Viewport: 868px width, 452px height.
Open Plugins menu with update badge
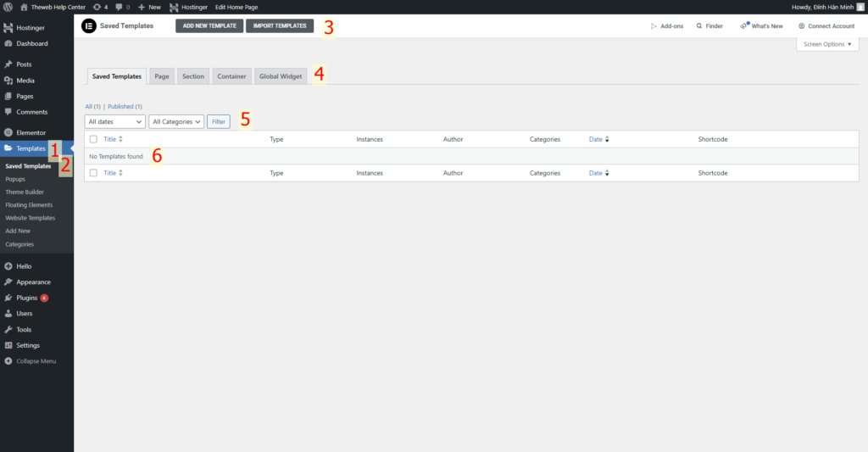27,298
